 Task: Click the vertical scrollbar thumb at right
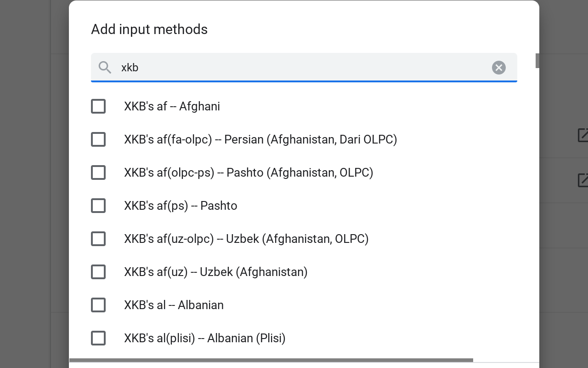[x=537, y=61]
